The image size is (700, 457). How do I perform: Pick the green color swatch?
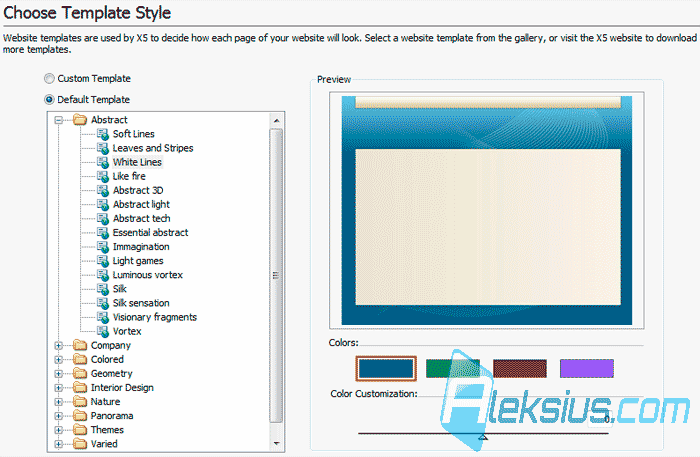(453, 369)
